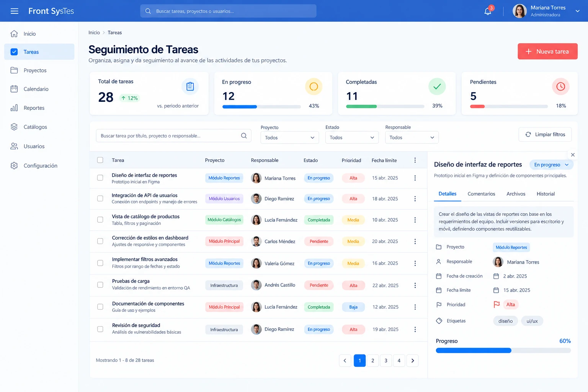This screenshot has width=588, height=392.
Task: Open notifications bell icon
Action: (x=488, y=11)
